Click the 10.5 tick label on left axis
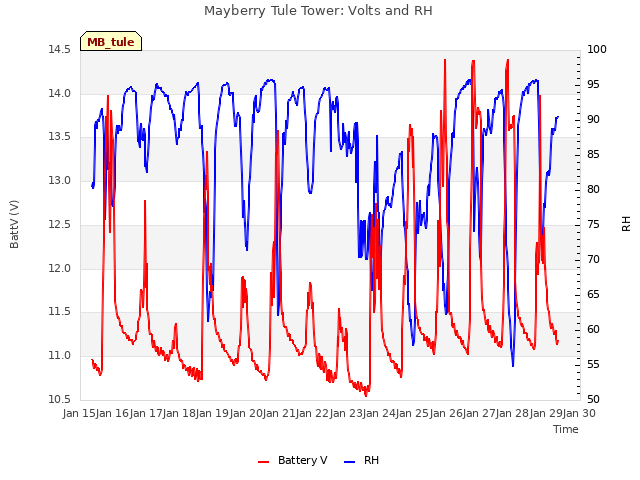640x480 pixels. point(59,399)
